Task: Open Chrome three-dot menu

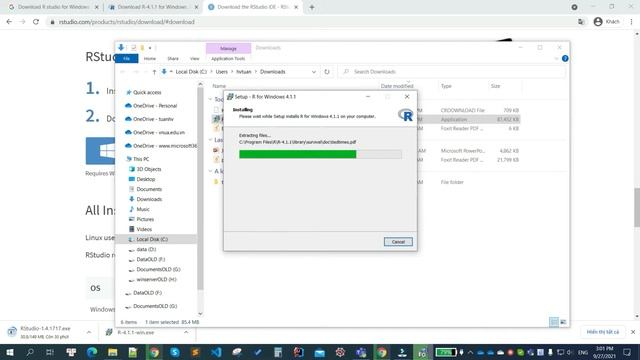Action: tap(631, 22)
